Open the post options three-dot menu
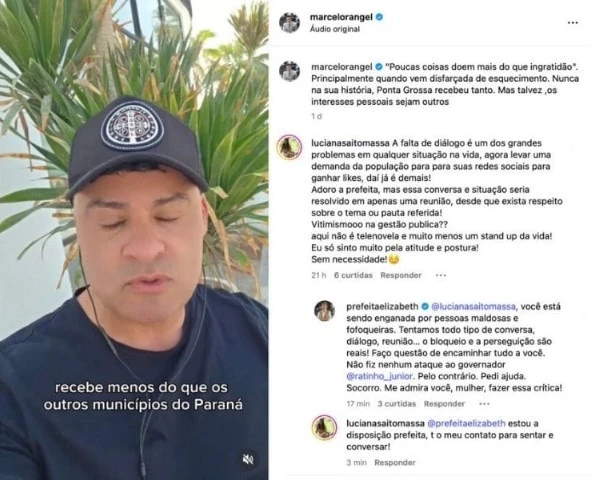 pyautogui.click(x=572, y=23)
